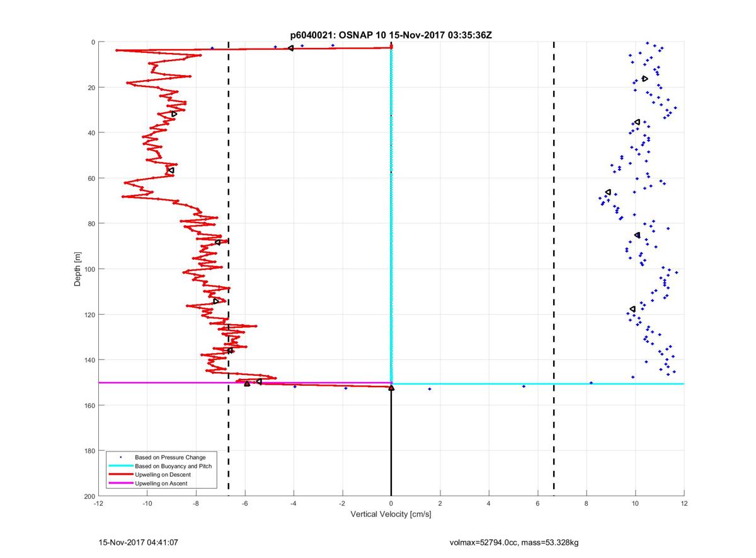Click the x-axis tick label 10
The image size is (756, 558).
pos(635,504)
